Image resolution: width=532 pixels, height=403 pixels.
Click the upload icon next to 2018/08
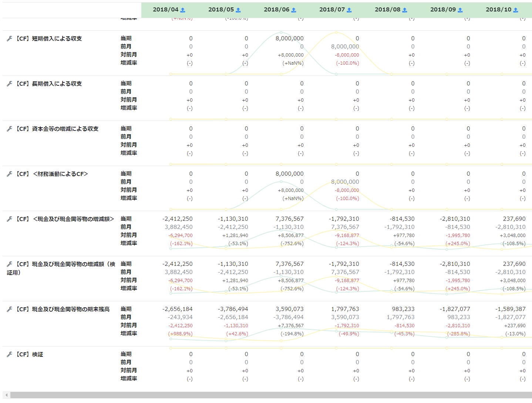pos(405,10)
